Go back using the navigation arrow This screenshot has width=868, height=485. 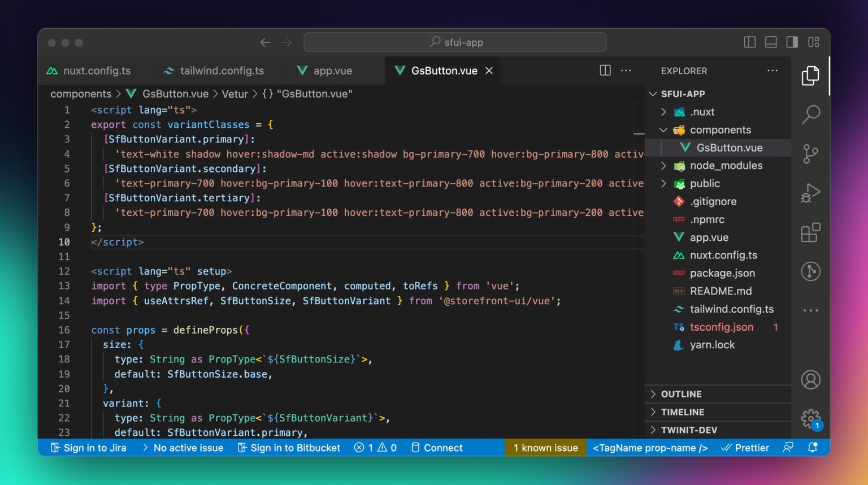265,42
